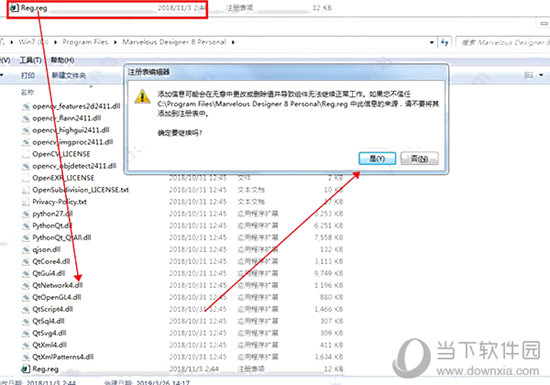Click the 是(Y) button in registry dialog
Viewport: 550px width, 385px height.
(377, 158)
